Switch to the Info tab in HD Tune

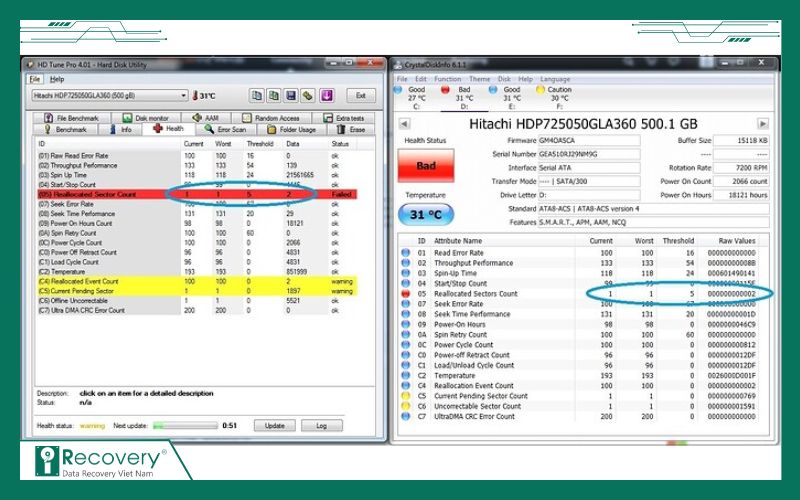(x=120, y=130)
